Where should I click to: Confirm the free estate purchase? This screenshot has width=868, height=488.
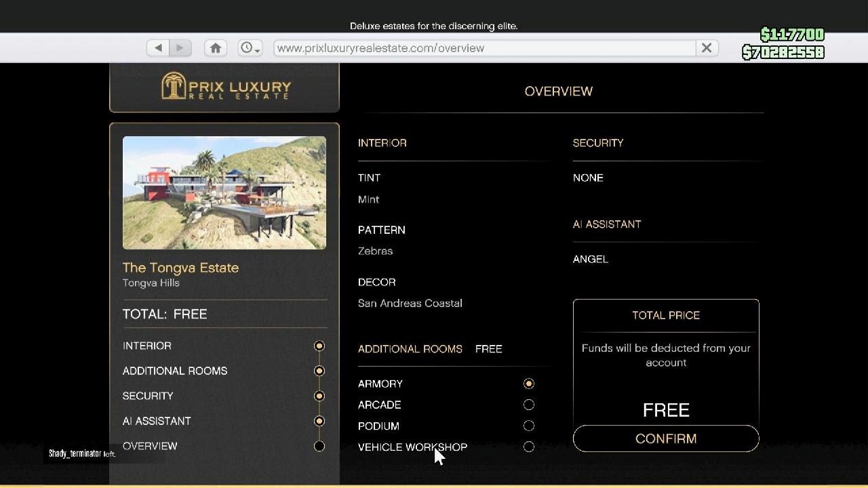[666, 439]
